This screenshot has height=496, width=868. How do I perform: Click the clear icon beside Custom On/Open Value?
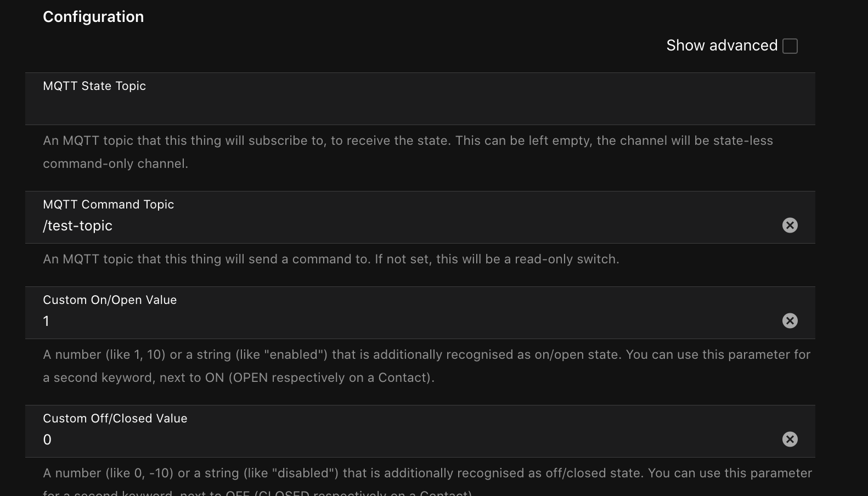tap(790, 321)
